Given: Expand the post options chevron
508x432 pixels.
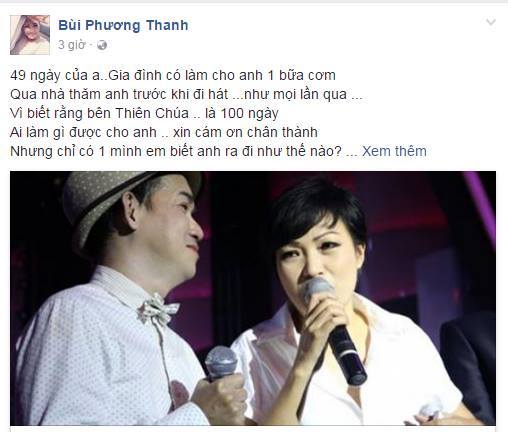Looking at the screenshot, I should point(491,22).
